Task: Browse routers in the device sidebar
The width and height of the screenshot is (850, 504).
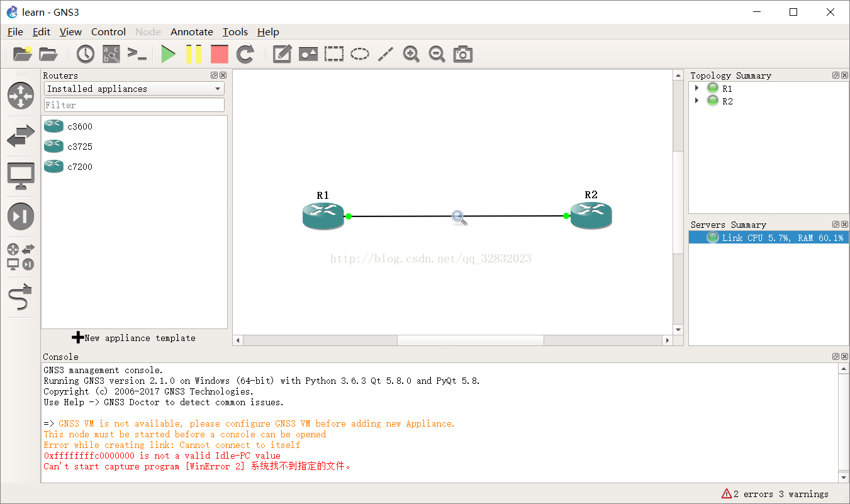Action: 21,96
